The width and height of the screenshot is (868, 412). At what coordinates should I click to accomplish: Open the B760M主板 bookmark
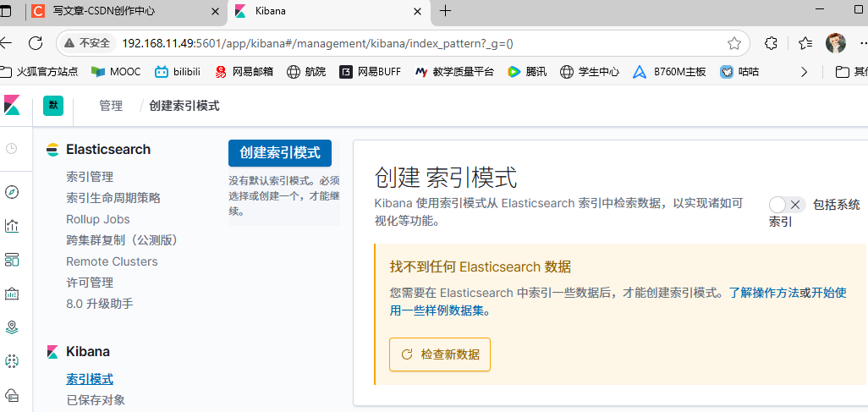point(669,71)
